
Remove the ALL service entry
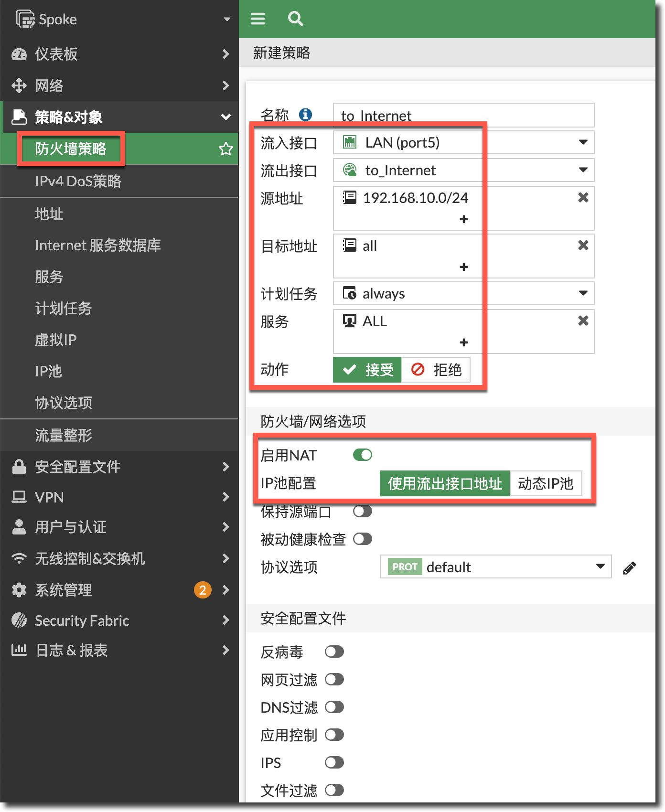tap(583, 321)
